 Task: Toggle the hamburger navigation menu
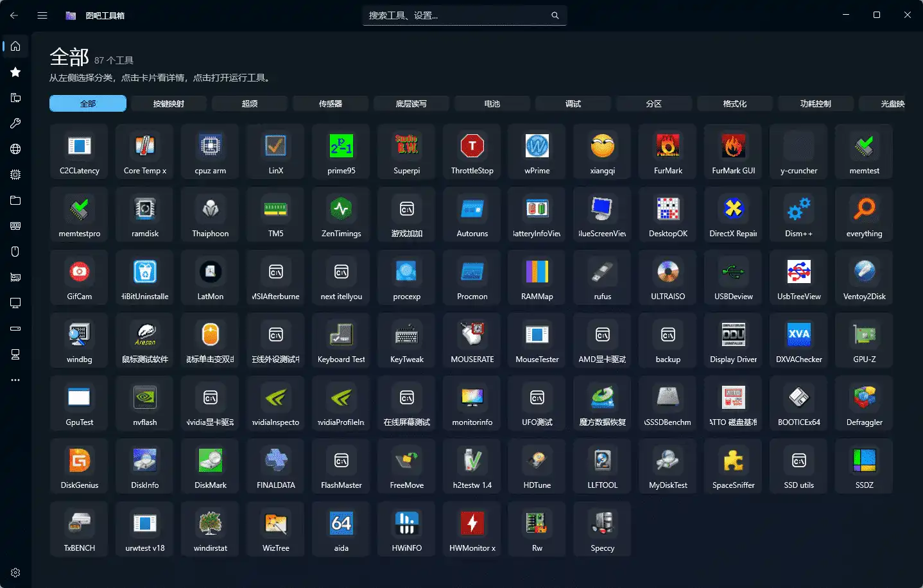42,15
